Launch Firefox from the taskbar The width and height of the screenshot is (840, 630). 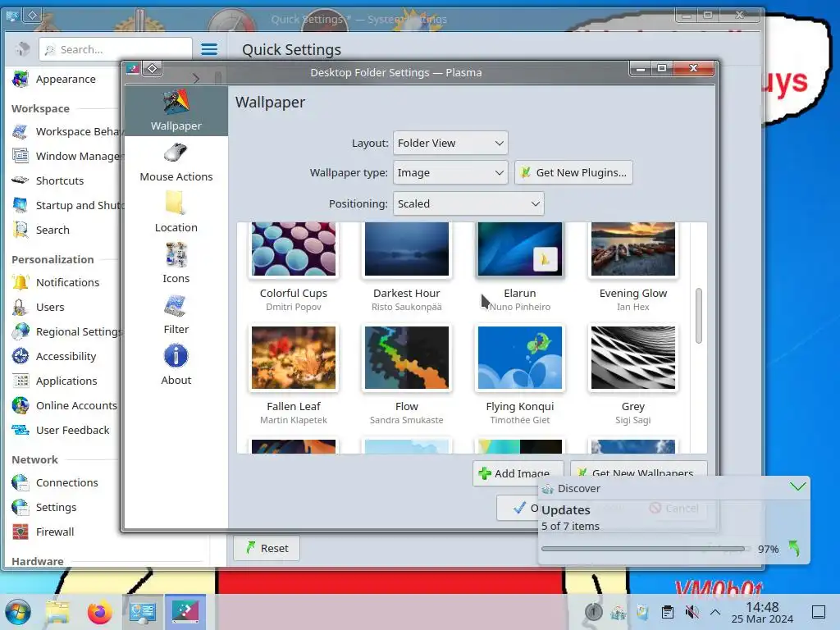point(99,611)
